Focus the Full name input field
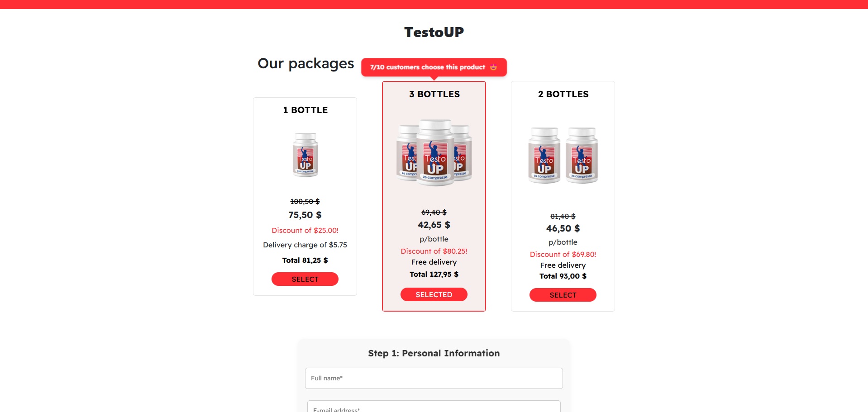 pyautogui.click(x=434, y=378)
